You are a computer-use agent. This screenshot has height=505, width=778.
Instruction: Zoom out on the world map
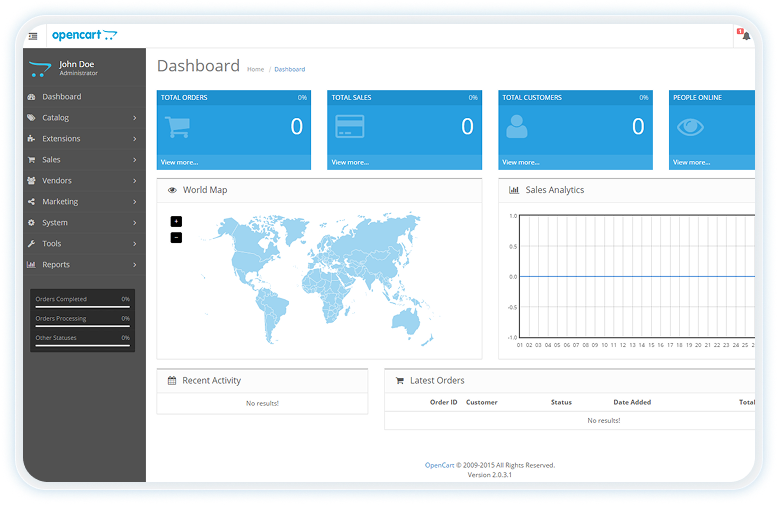[x=176, y=237]
